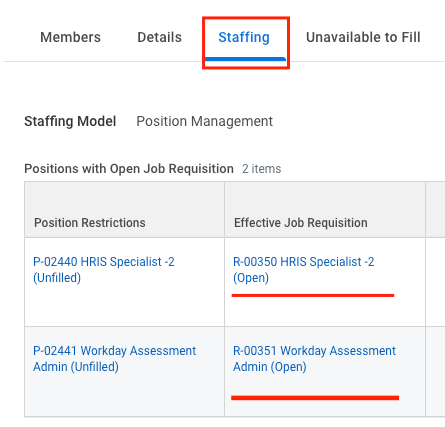Sort by Effective Job Requisition column header
The height and width of the screenshot is (427, 445).
click(x=301, y=223)
